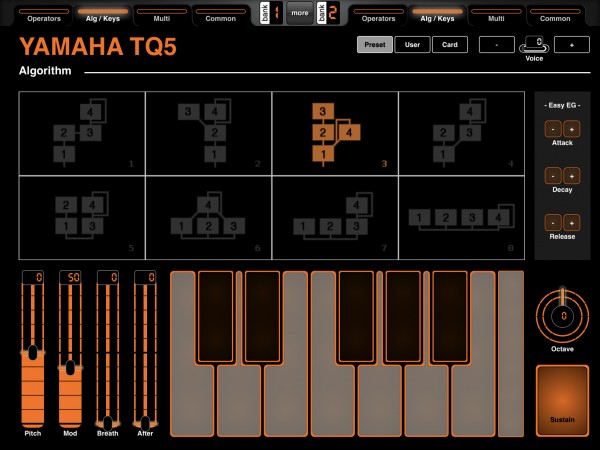Toggle the Sustain pad
600x450 pixels.
(x=562, y=401)
